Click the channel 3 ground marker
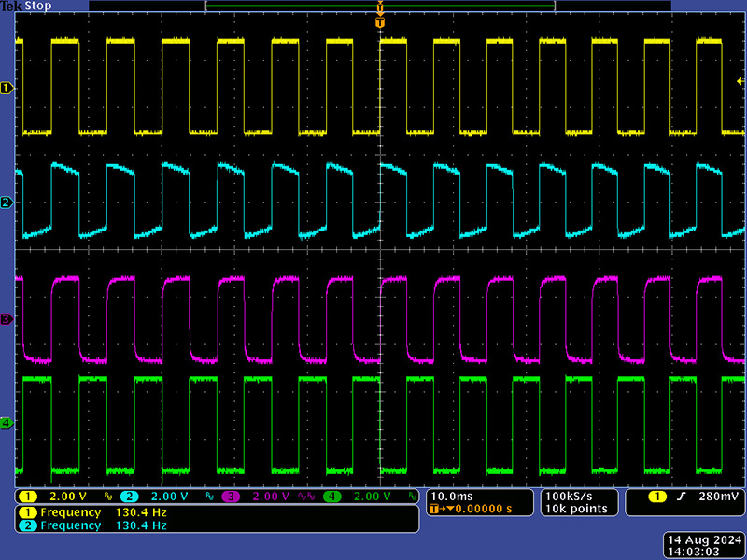This screenshot has width=747, height=560. point(7,319)
